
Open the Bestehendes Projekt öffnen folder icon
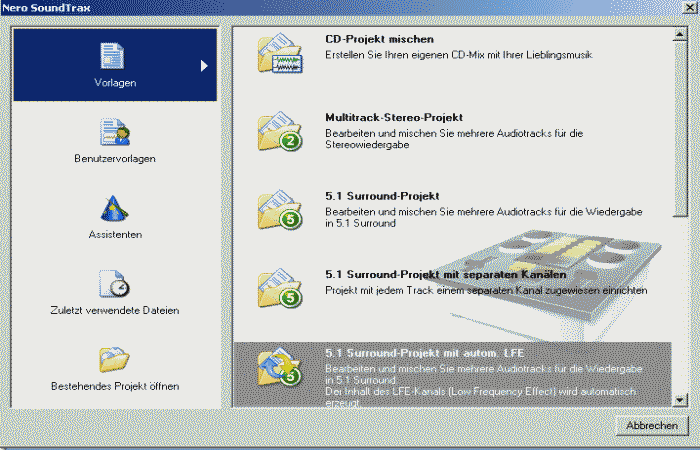pyautogui.click(x=114, y=360)
